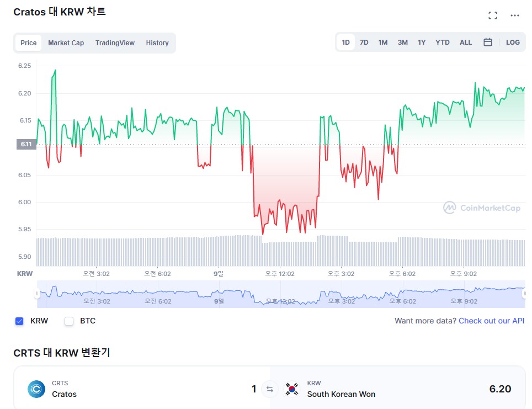The image size is (532, 409).
Task: Select the 1D time range
Action: (x=345, y=43)
